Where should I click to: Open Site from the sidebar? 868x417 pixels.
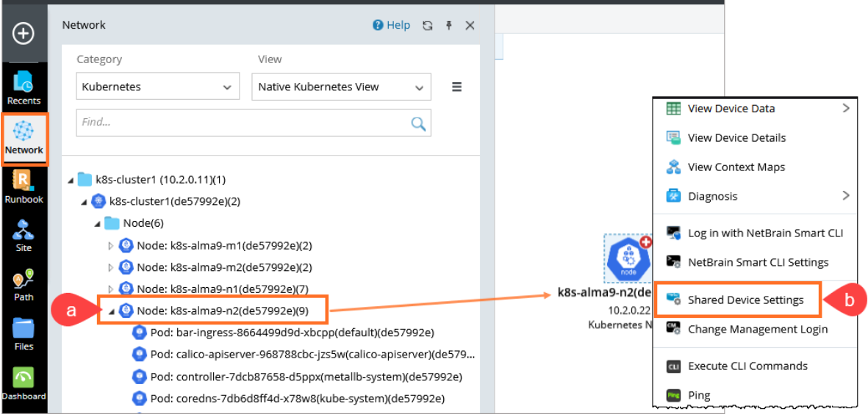(24, 236)
